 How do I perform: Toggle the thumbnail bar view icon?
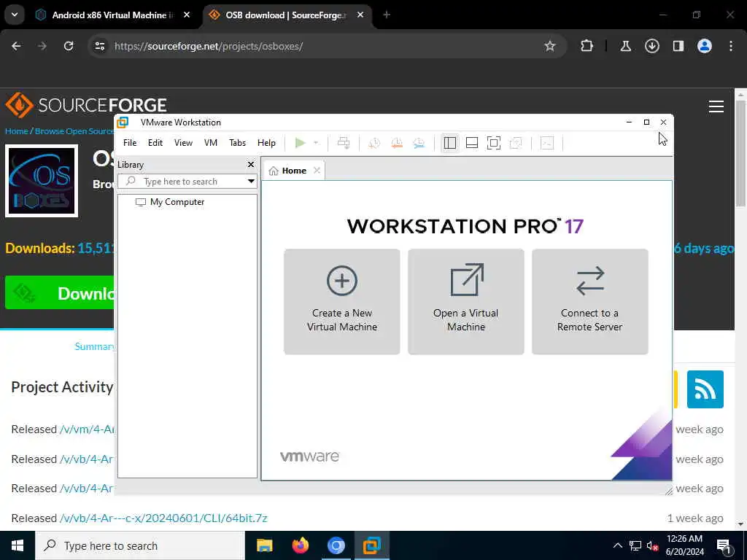coord(472,143)
